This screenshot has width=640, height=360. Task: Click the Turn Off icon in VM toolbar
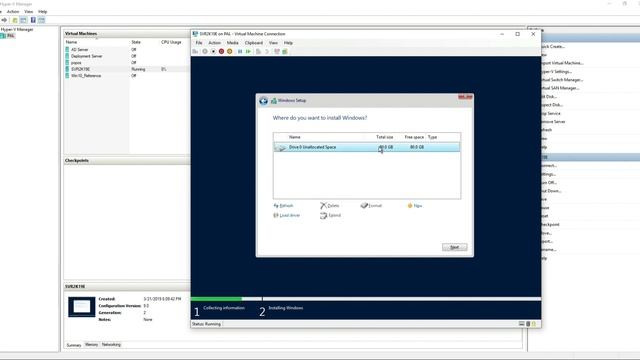(213, 51)
